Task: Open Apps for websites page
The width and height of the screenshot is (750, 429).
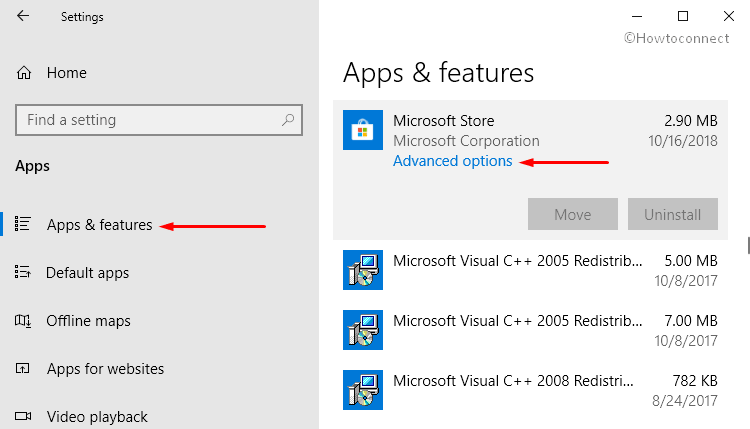Action: coord(105,369)
